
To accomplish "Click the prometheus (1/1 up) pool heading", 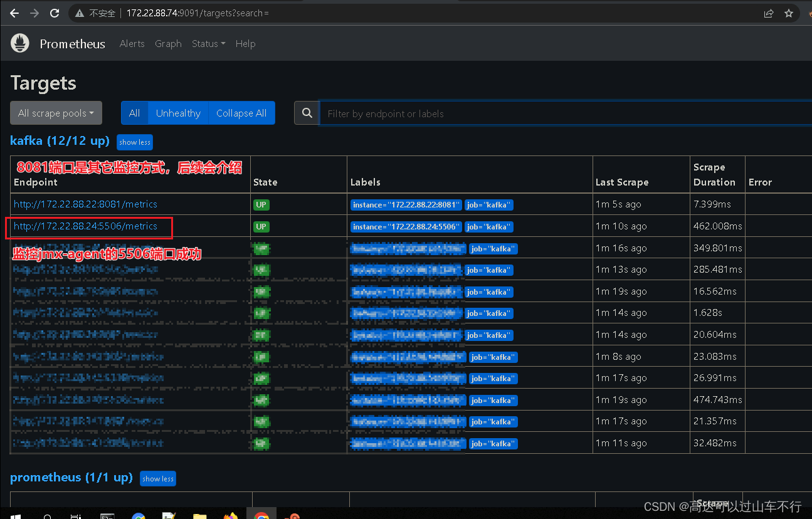I will click(x=71, y=478).
